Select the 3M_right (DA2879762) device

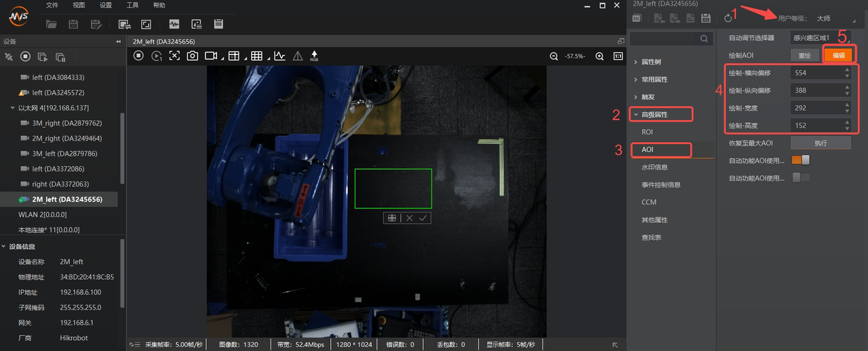coord(66,123)
